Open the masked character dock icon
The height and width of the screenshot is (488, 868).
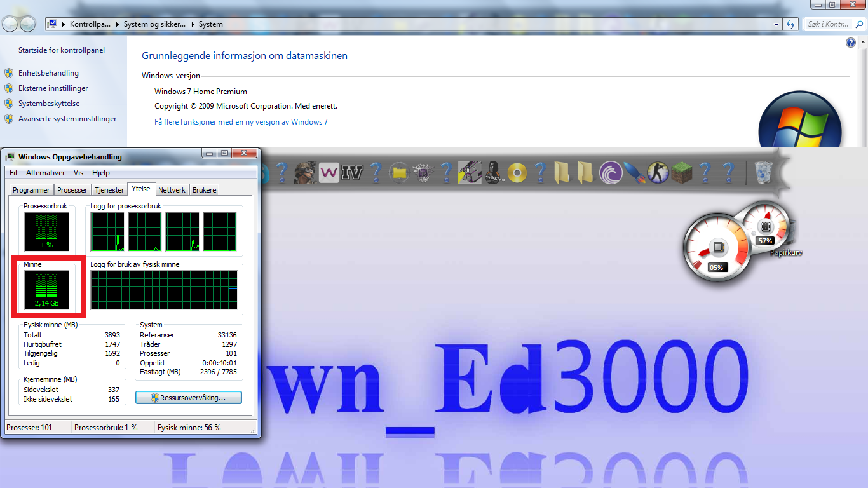(493, 172)
